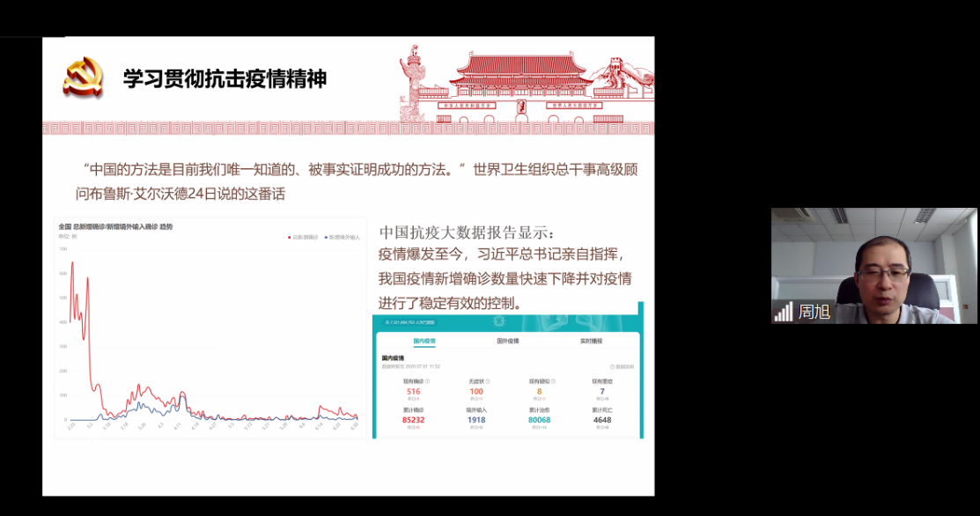Select the 国内疫情 tab

(424, 341)
